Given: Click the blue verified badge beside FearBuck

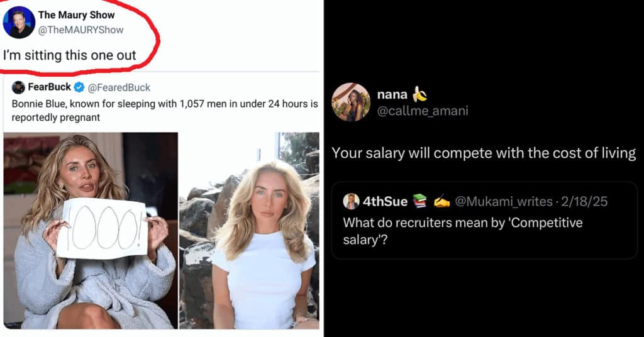Looking at the screenshot, I should (79, 87).
